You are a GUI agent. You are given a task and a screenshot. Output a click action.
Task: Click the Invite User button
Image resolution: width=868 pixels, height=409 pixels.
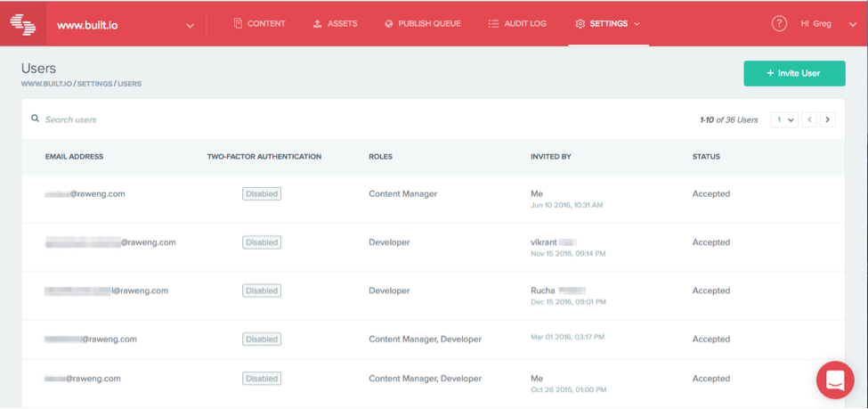point(794,73)
